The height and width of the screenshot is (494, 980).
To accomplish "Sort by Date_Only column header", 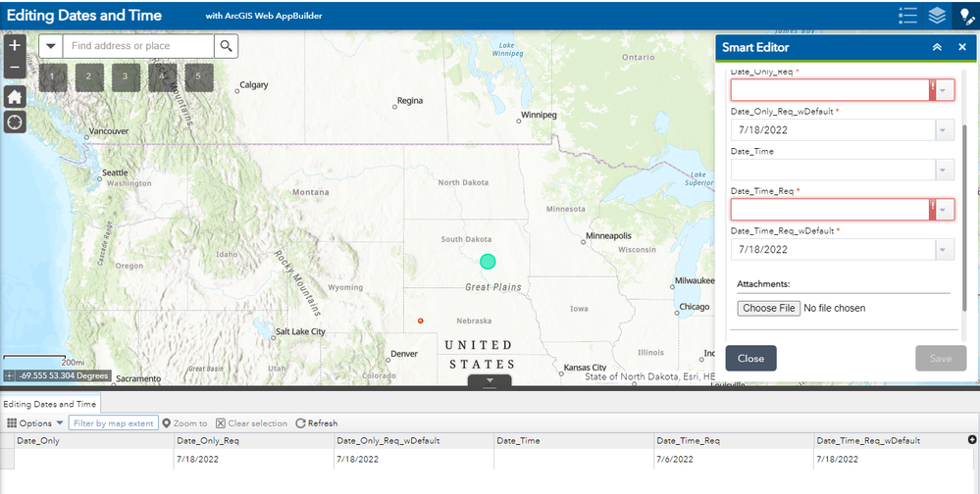I will click(x=94, y=441).
